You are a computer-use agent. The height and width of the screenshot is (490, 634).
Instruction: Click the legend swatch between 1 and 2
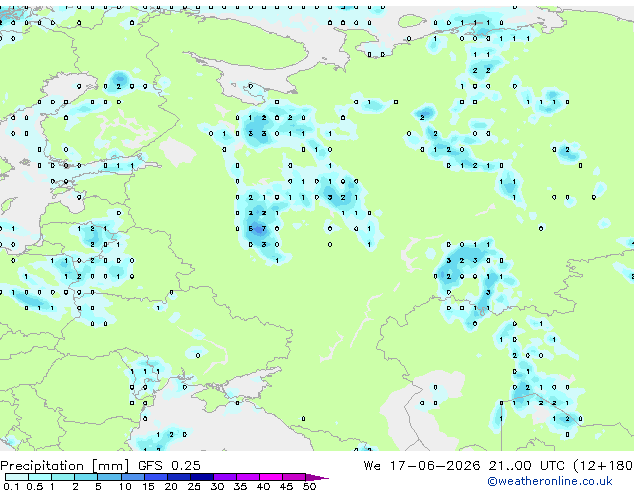63,477
